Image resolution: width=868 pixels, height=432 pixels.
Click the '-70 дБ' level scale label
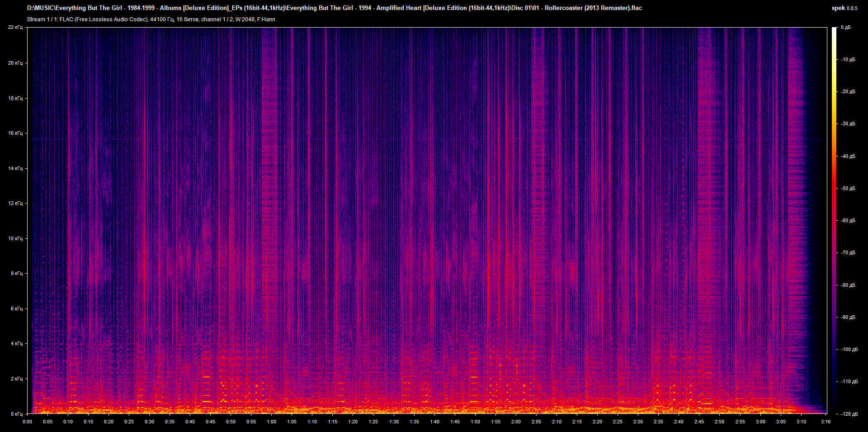(848, 252)
